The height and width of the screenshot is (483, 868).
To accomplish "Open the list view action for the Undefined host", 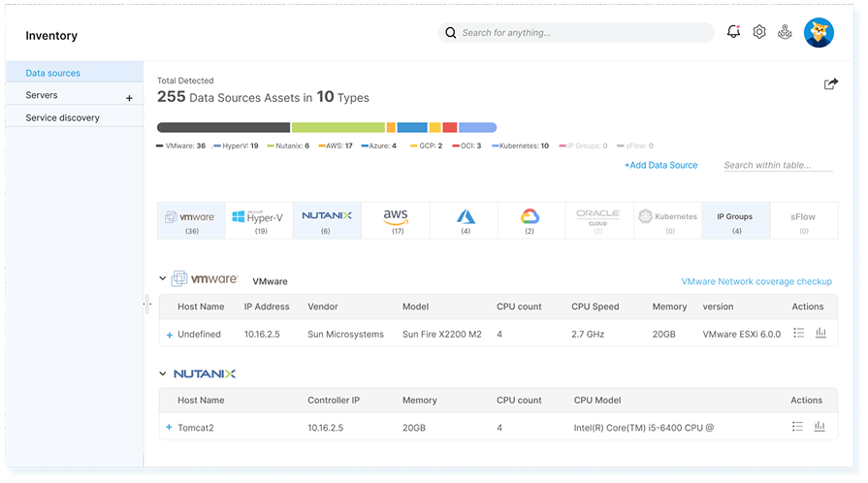I will pos(798,333).
